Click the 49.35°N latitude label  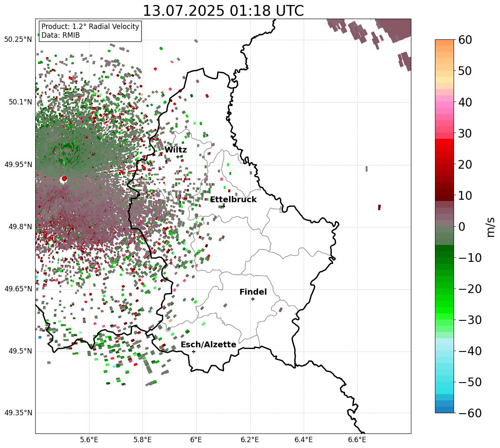tap(18, 413)
